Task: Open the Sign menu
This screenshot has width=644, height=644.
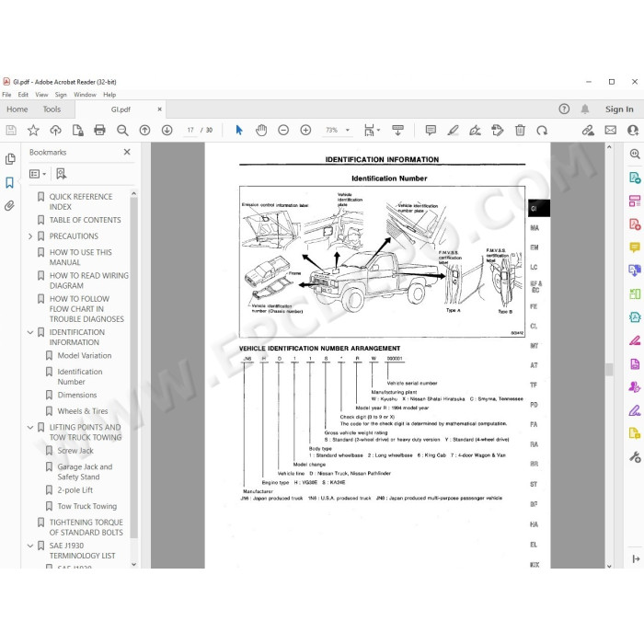Action: pos(61,95)
